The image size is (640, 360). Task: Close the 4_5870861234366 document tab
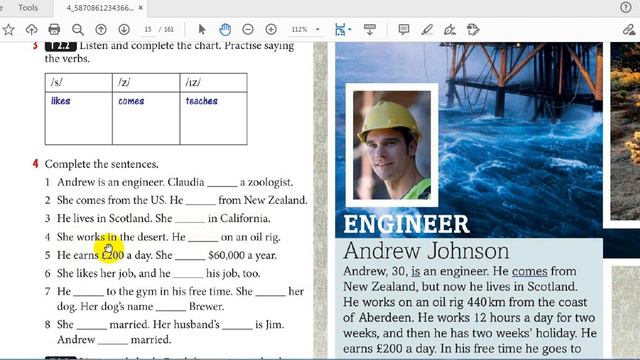[140, 8]
